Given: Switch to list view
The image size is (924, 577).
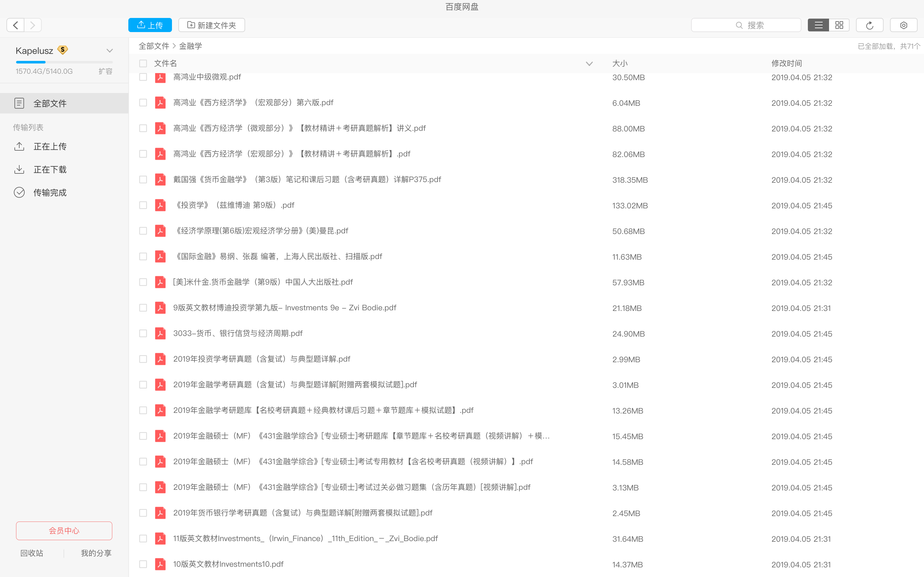Looking at the screenshot, I should (x=818, y=25).
